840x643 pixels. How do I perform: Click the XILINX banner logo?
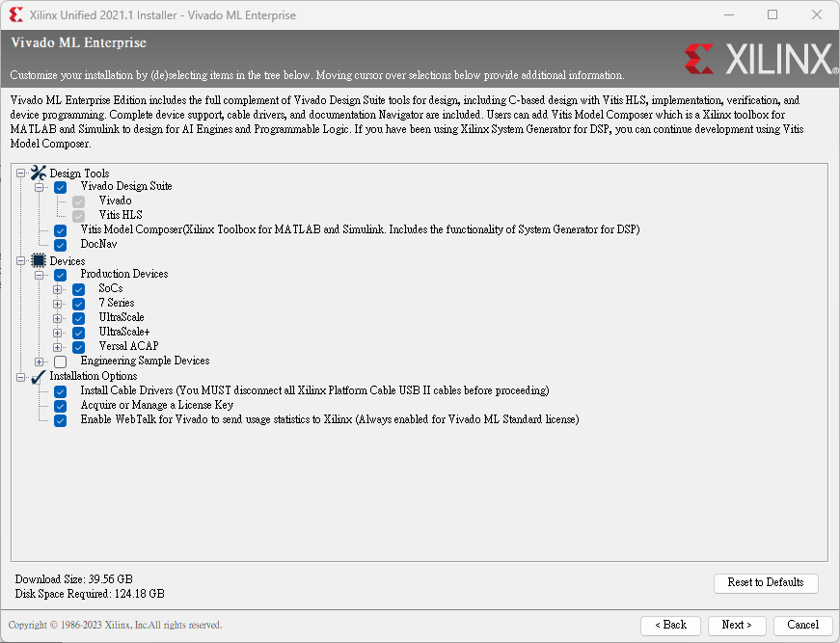click(x=761, y=59)
